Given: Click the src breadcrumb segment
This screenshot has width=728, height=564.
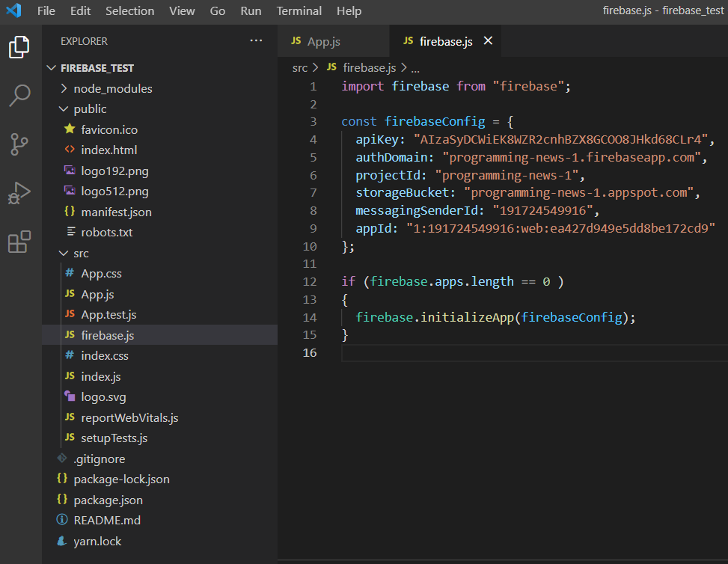Looking at the screenshot, I should (300, 68).
